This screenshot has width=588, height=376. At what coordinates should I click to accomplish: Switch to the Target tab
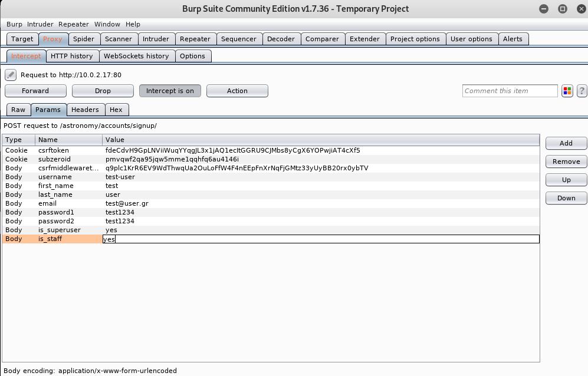pos(22,39)
